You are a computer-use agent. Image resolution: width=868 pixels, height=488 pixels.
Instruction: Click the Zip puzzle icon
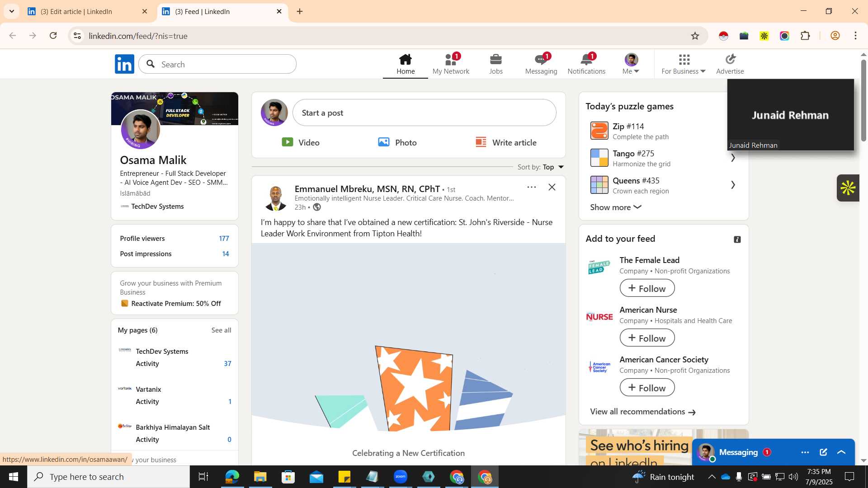599,131
